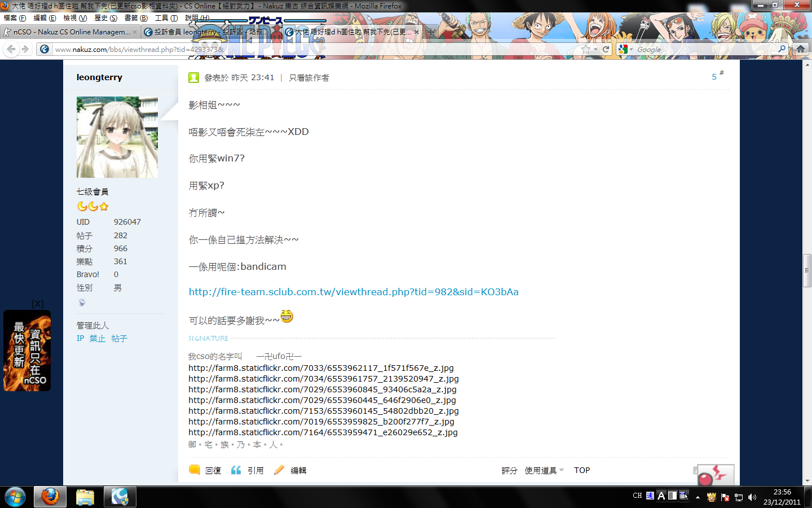
Task: Toggle the IME A alphanumeric mode icon
Action: (661, 496)
